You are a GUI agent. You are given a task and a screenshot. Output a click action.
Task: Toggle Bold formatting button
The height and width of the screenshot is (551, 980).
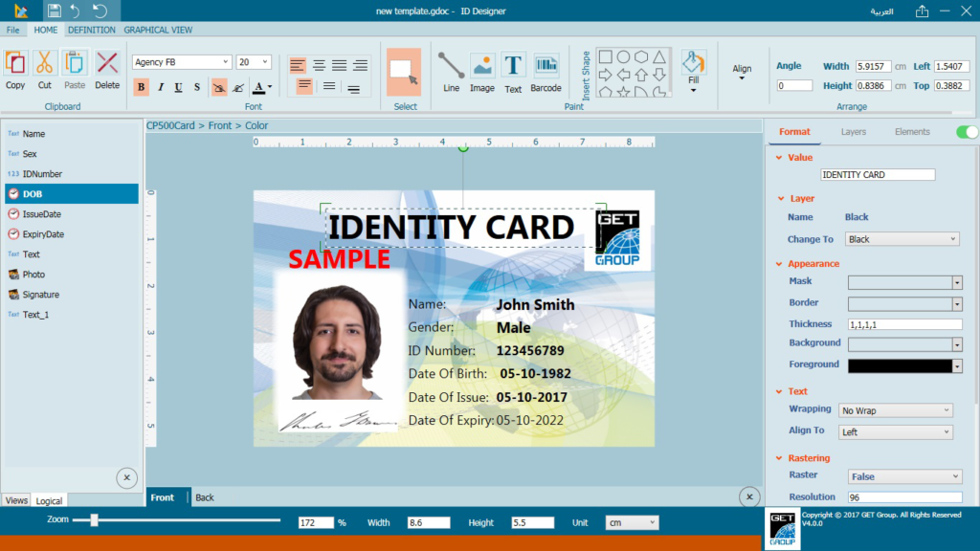[142, 87]
